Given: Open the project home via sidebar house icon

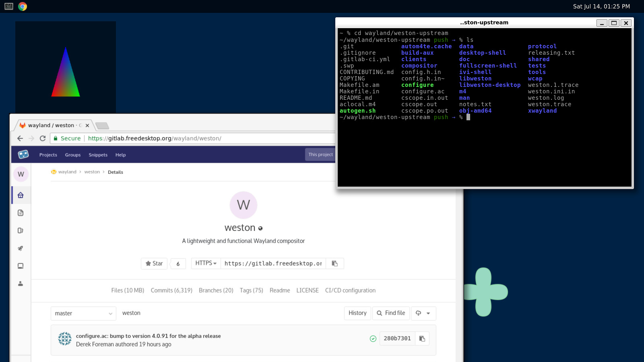Looking at the screenshot, I should point(21,195).
